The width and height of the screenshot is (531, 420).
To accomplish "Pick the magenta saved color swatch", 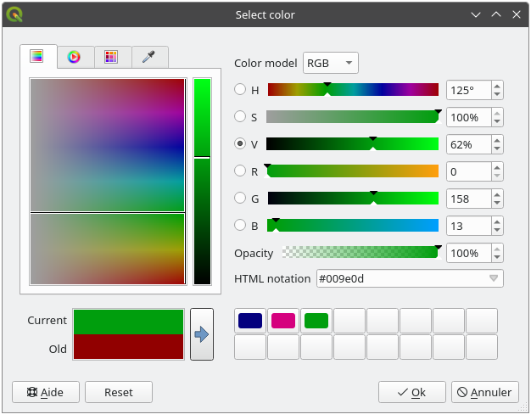I will click(283, 321).
